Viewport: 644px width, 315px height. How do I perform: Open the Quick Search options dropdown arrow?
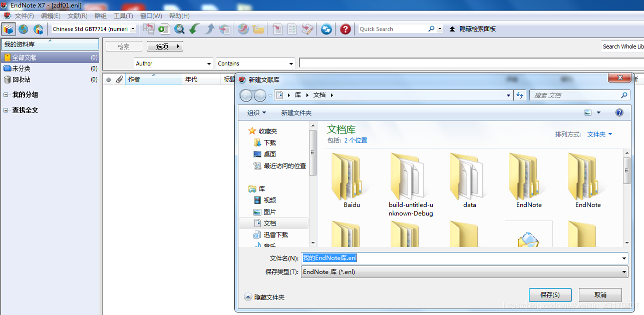(440, 29)
